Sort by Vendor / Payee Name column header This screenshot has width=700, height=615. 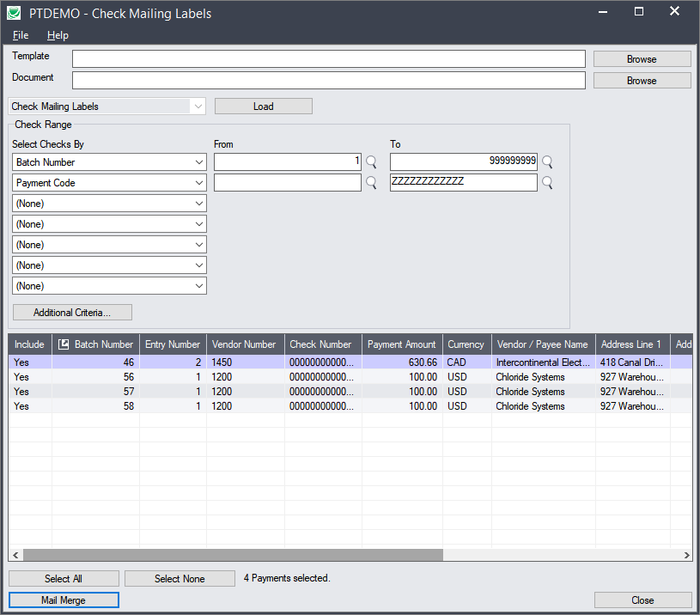tap(544, 344)
